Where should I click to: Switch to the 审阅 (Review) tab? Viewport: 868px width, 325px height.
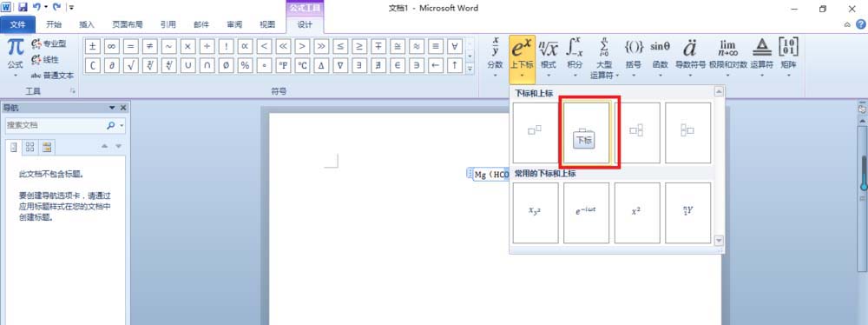click(234, 24)
